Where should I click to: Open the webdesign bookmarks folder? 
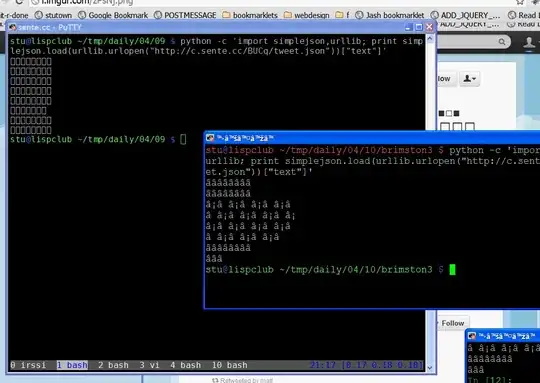pos(307,15)
